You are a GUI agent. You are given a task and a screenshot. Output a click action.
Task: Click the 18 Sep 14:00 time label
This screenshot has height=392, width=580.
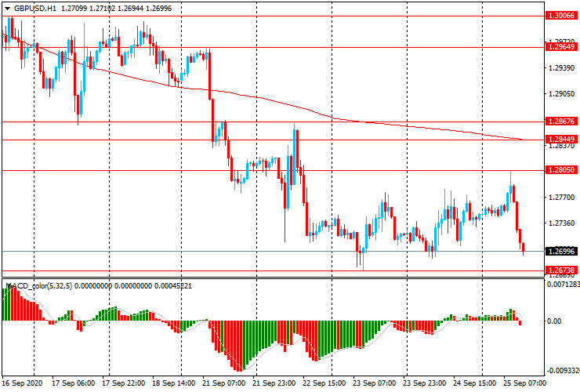pyautogui.click(x=173, y=383)
